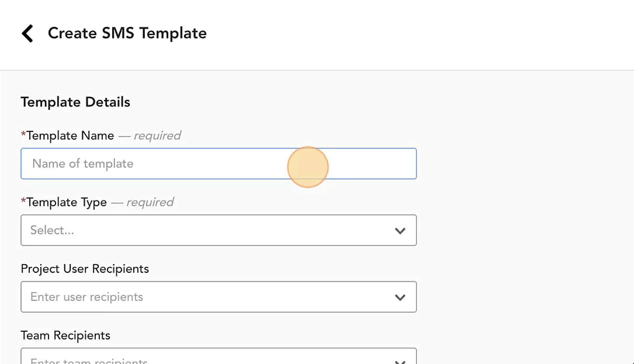Open the Team Recipients dropdown field
634x364 pixels.
click(219, 356)
